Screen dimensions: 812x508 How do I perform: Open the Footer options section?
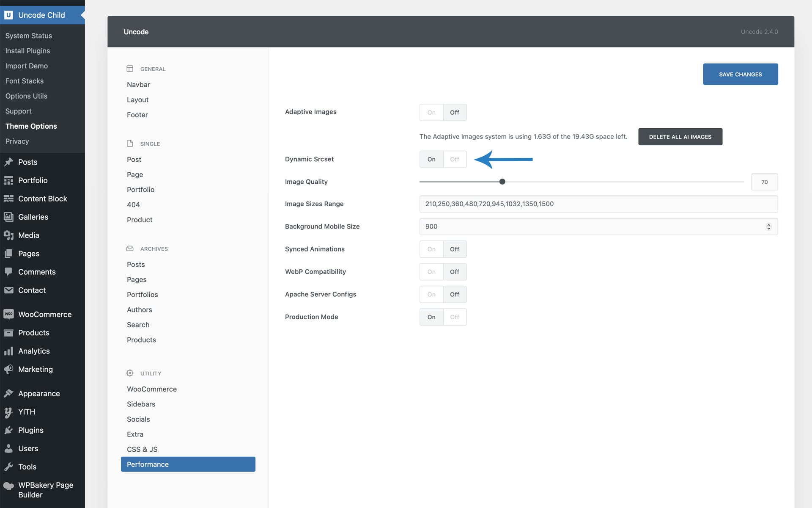pos(137,115)
